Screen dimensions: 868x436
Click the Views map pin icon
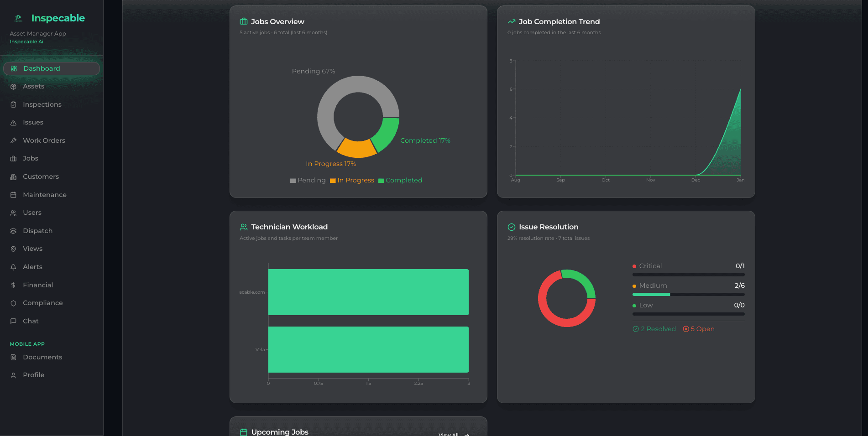click(13, 249)
